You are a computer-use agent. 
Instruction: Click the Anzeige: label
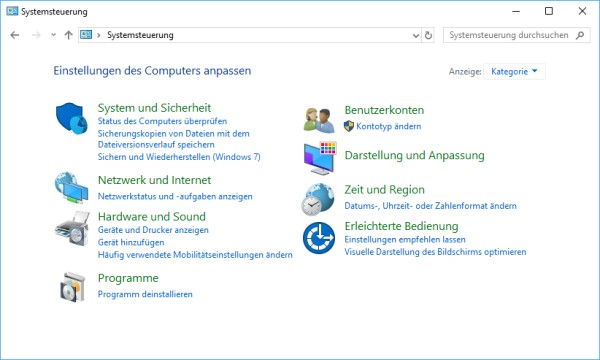(x=465, y=72)
